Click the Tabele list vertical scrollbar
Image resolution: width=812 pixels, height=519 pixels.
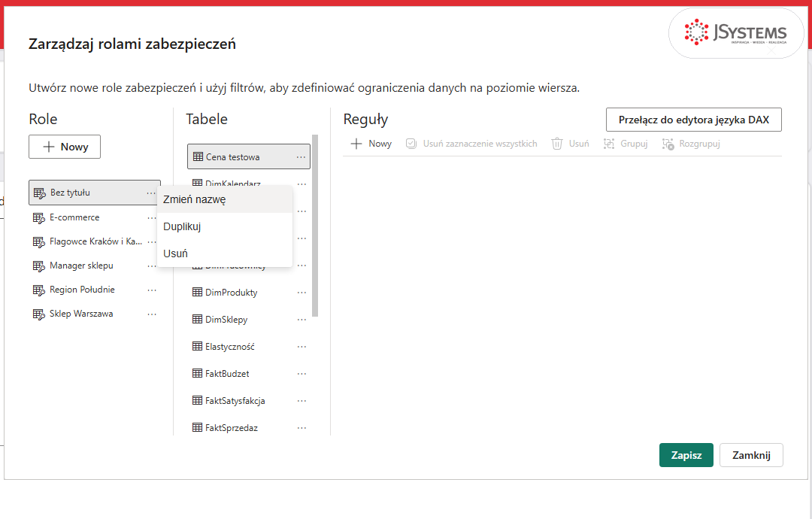[315, 226]
